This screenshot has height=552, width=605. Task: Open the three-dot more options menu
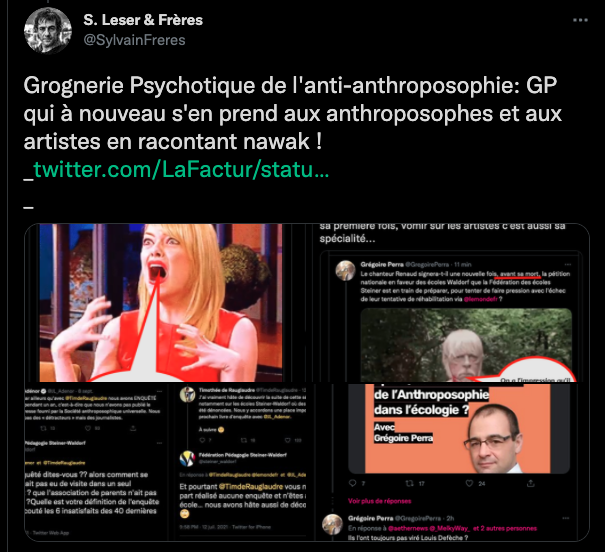[580, 20]
